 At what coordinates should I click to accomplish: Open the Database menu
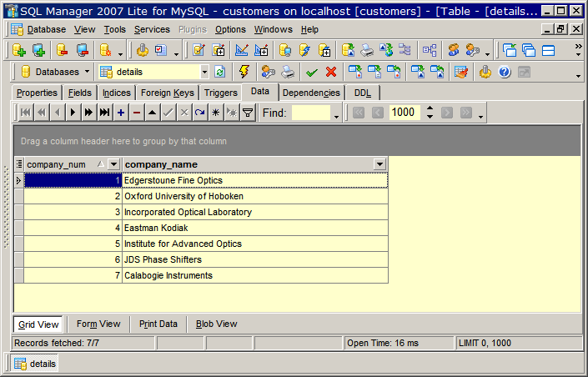pyautogui.click(x=47, y=29)
